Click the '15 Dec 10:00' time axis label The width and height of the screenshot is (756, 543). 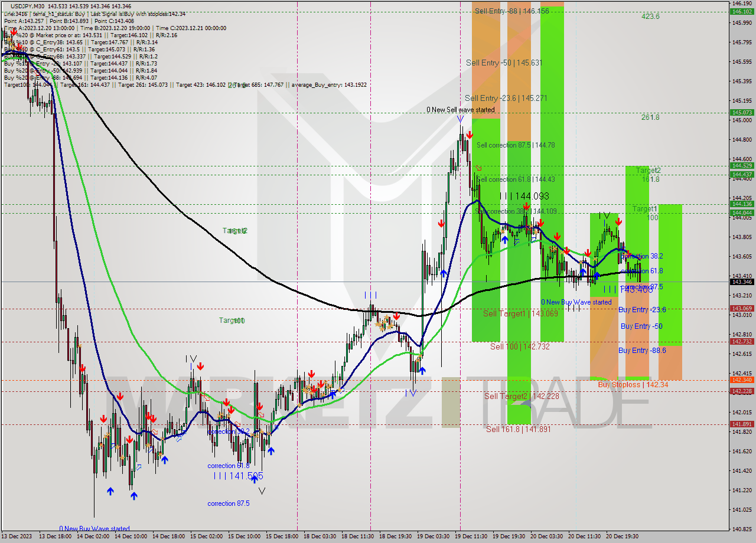245,537
